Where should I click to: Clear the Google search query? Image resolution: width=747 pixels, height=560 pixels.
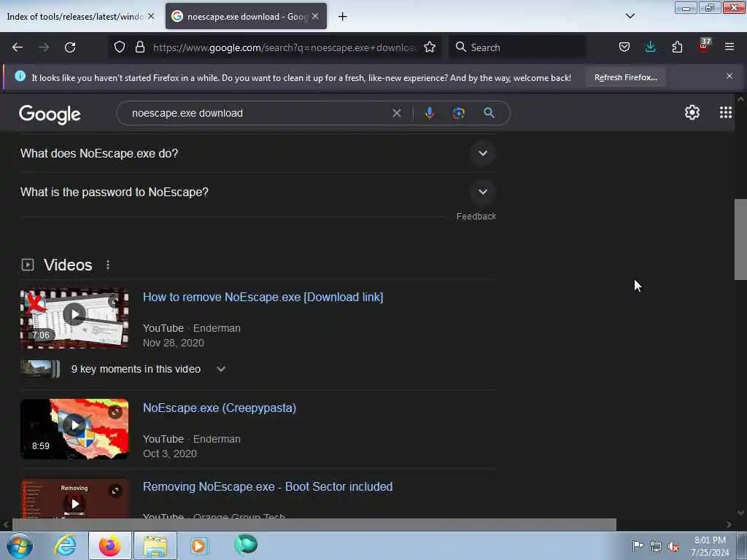pyautogui.click(x=396, y=113)
